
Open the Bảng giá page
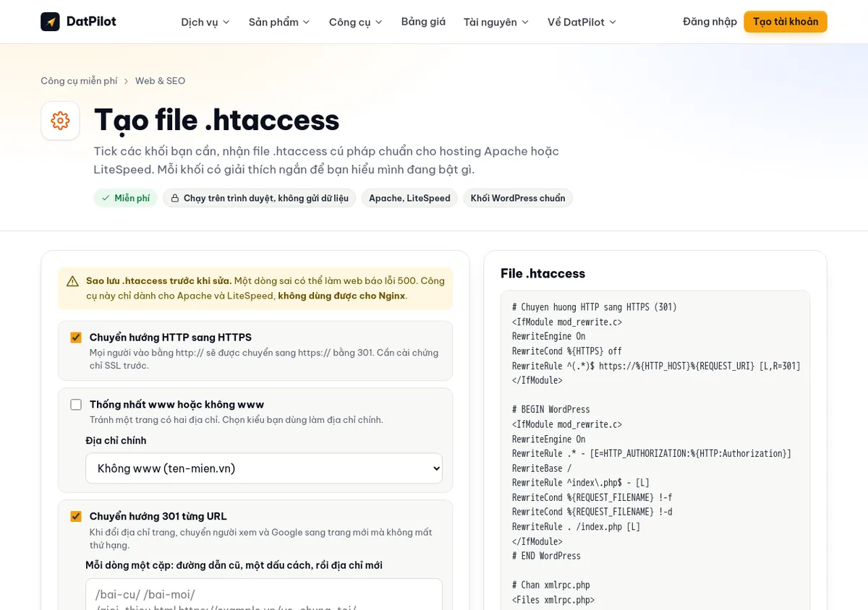pyautogui.click(x=423, y=22)
